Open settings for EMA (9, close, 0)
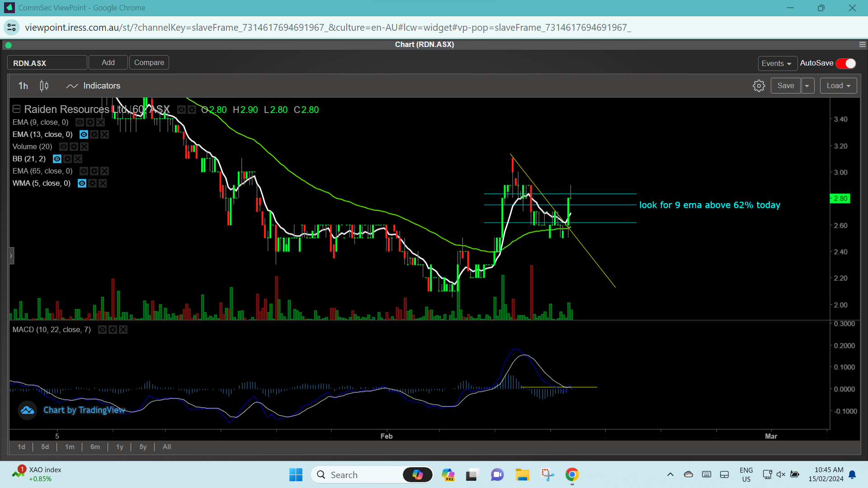The image size is (868, 488). point(90,122)
